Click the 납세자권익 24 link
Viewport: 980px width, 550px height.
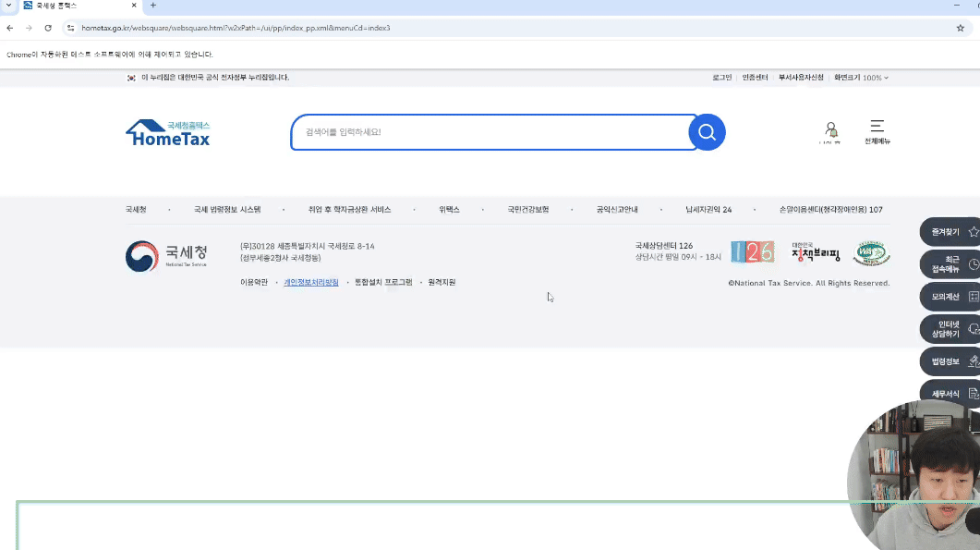click(708, 210)
